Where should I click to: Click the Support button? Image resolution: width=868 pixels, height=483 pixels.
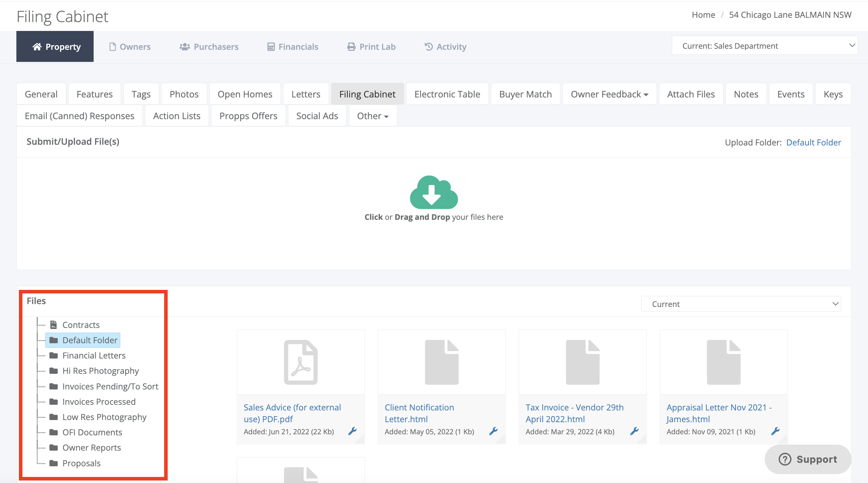coord(808,459)
